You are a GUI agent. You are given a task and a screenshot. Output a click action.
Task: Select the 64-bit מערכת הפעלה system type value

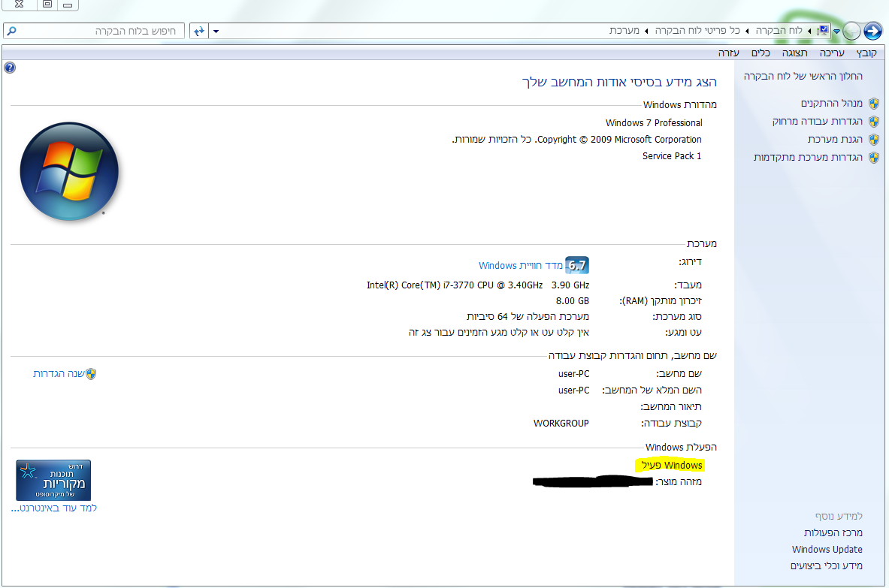(528, 317)
